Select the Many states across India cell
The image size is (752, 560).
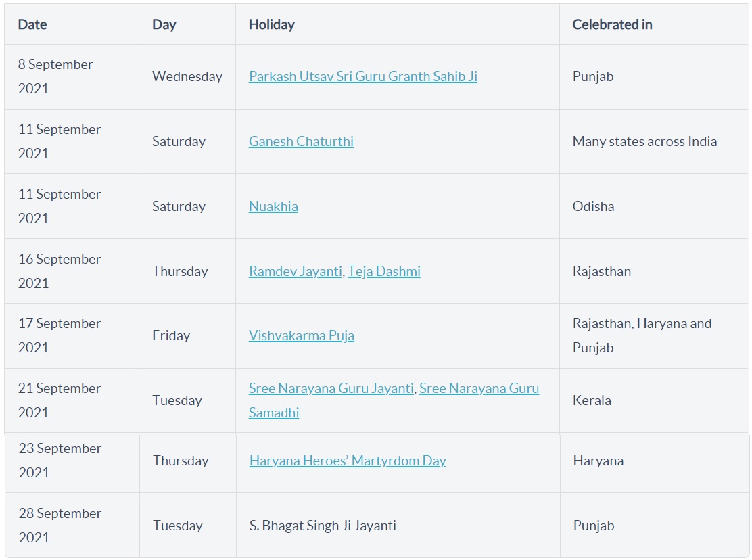(644, 141)
